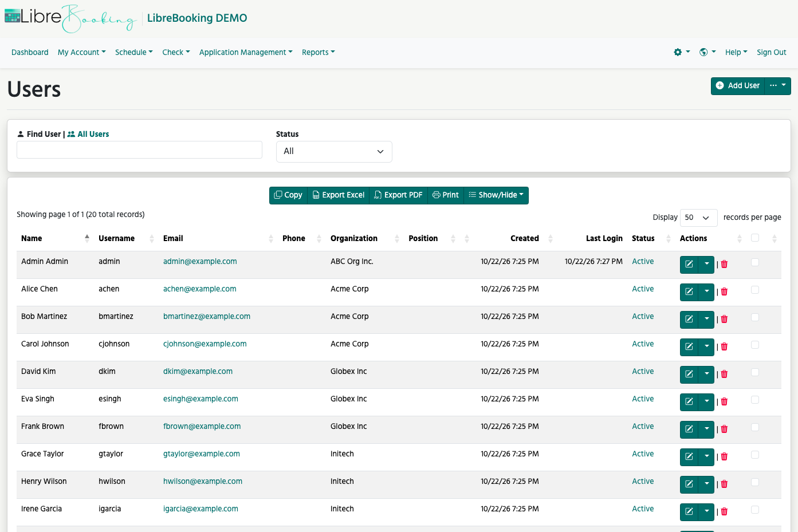
Task: Click the edit icon for Admin Admin
Action: [x=689, y=265]
